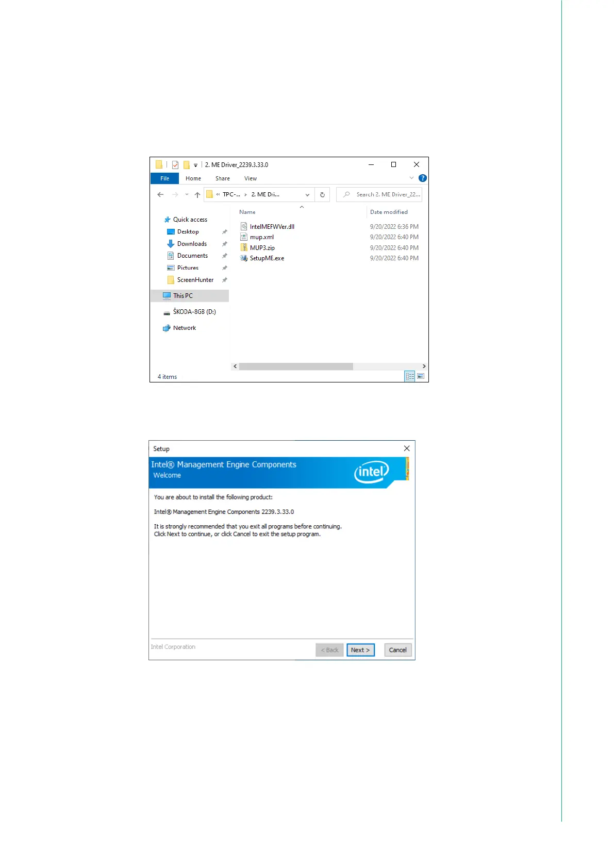This screenshot has height=868, width=614.
Task: Open Quick access in navigation pane
Action: coord(190,220)
